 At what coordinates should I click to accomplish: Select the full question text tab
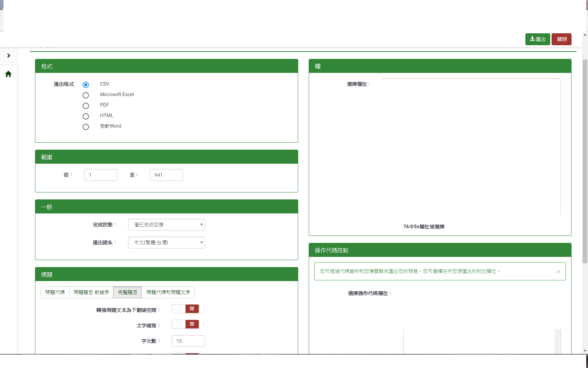127,292
